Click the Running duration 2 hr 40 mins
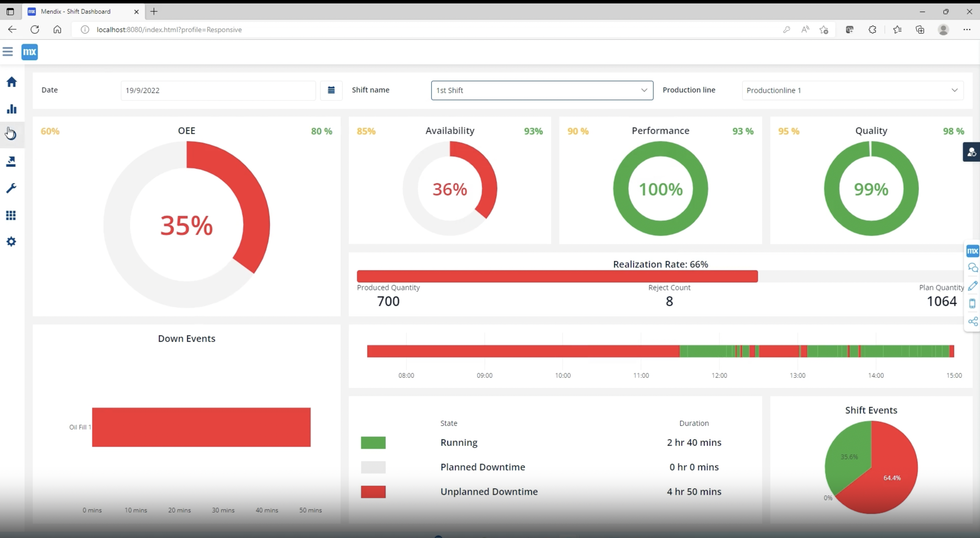 click(x=694, y=442)
